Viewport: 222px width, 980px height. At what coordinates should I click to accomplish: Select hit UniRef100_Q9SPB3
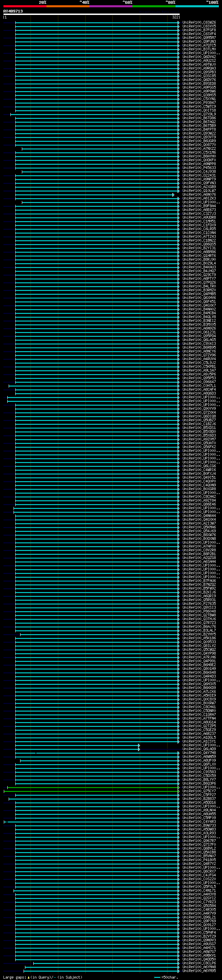coord(199,72)
